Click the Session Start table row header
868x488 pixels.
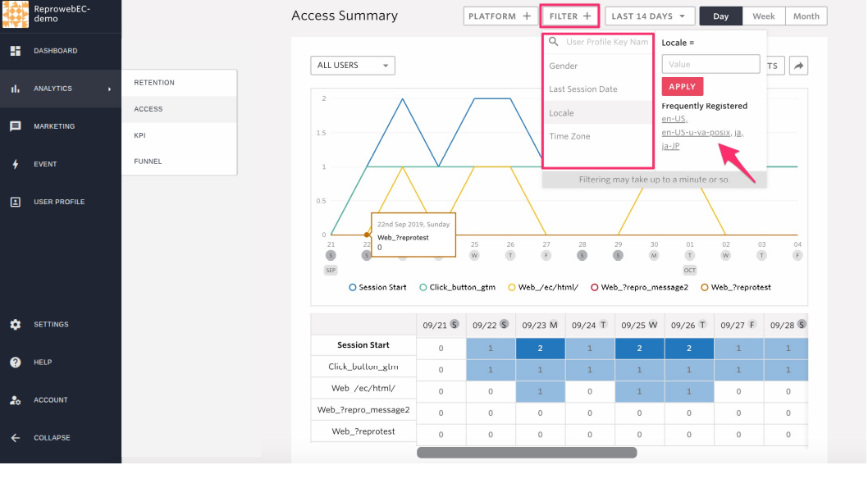(363, 345)
